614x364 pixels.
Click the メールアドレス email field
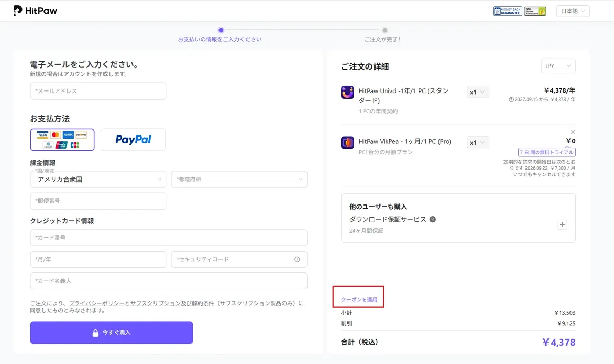click(98, 91)
